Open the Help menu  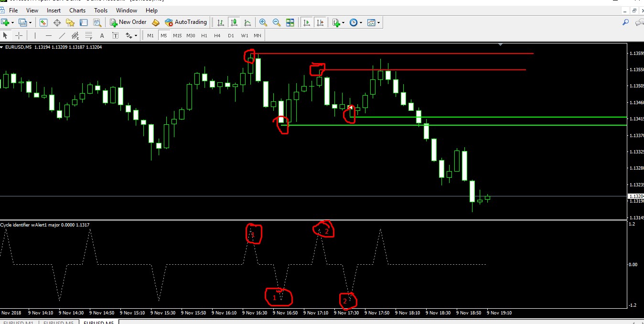[151, 10]
